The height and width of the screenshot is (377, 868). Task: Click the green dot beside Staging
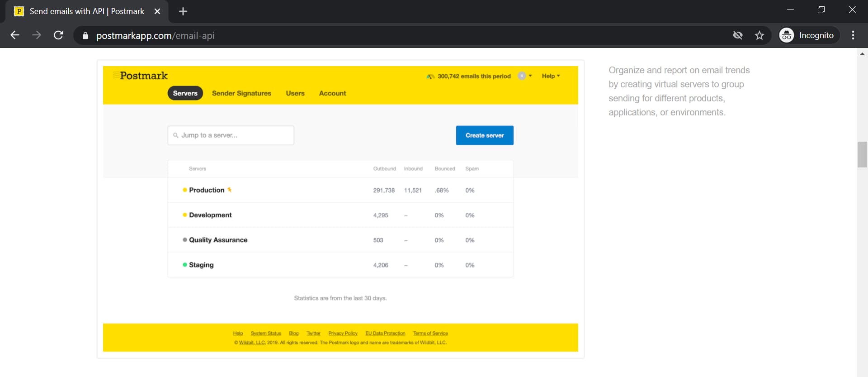pos(185,265)
